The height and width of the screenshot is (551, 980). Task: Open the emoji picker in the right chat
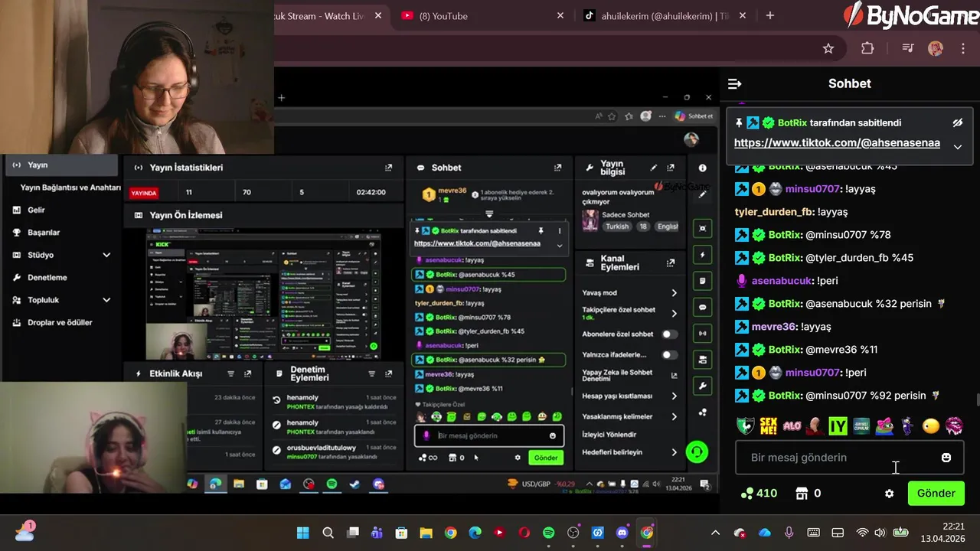946,458
